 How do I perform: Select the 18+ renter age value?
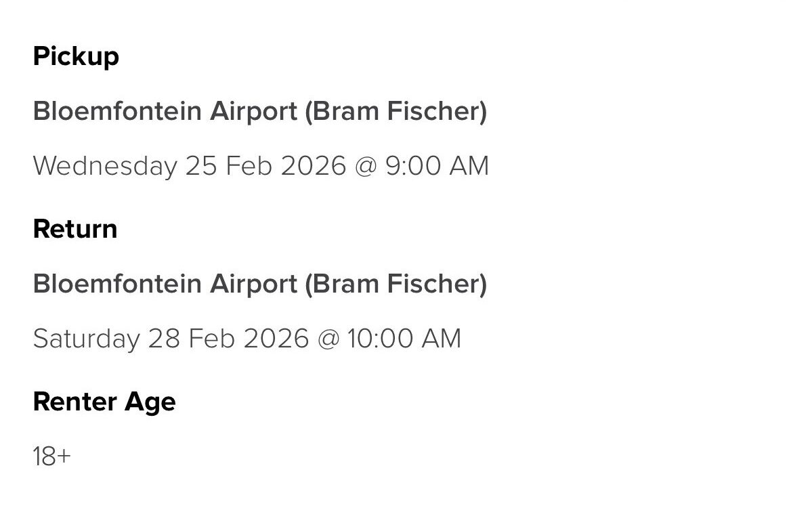tap(51, 457)
